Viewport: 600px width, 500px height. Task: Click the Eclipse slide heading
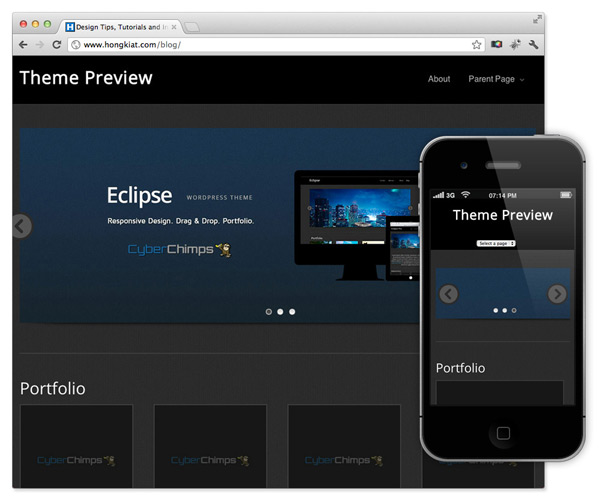(139, 195)
